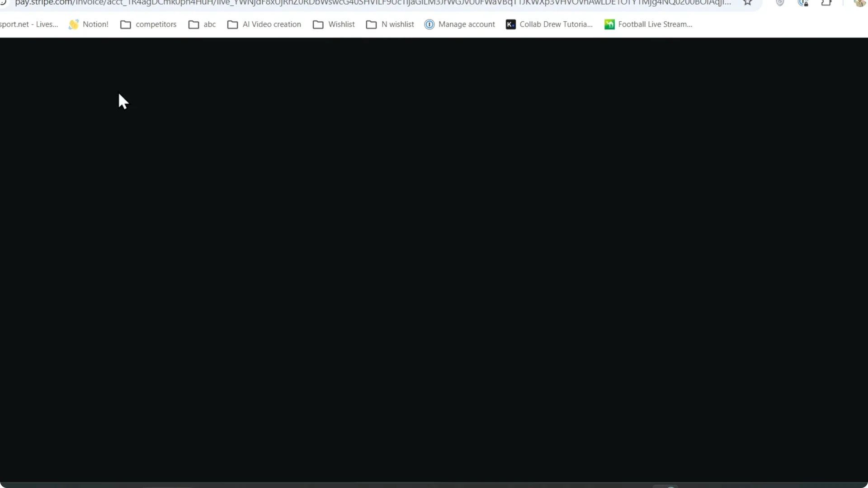Open the sport.net - Lives bookmark
This screenshot has height=488, width=868.
pyautogui.click(x=29, y=24)
